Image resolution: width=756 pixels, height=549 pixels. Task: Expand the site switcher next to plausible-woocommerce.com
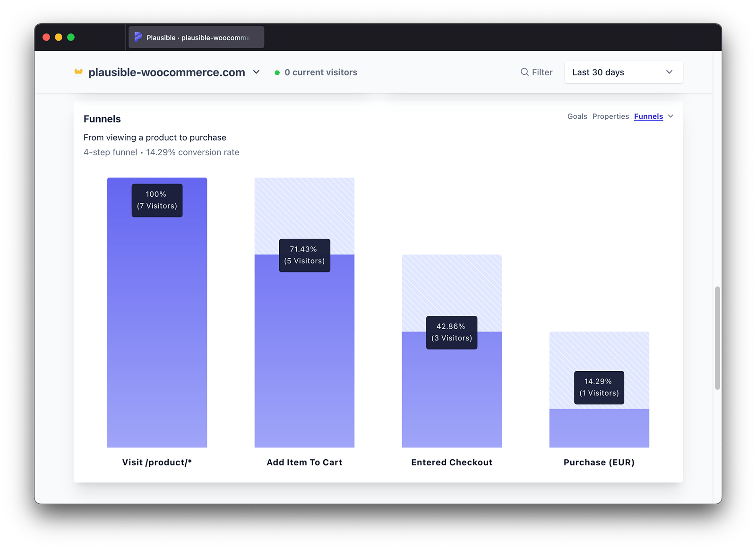tap(256, 72)
